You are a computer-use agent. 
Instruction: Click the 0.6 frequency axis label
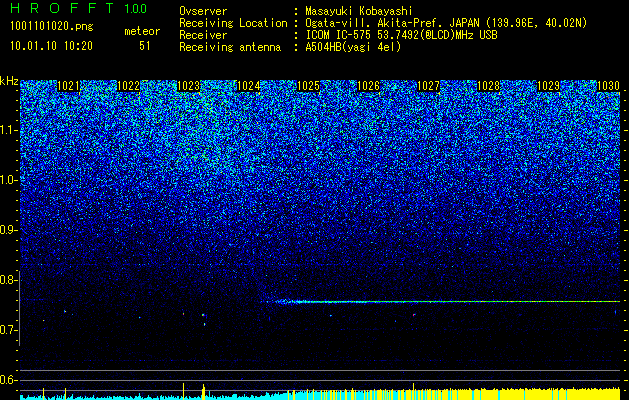point(8,380)
